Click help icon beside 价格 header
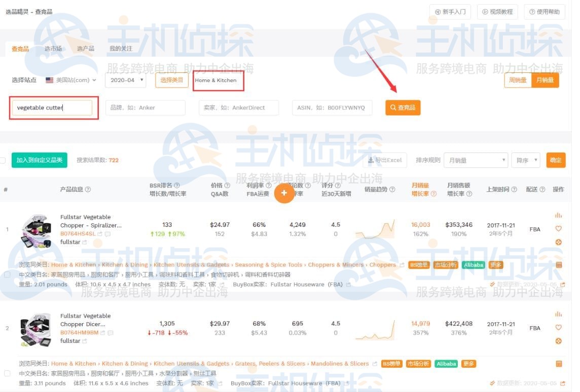Viewport: 580px width, 392px height. (x=227, y=185)
